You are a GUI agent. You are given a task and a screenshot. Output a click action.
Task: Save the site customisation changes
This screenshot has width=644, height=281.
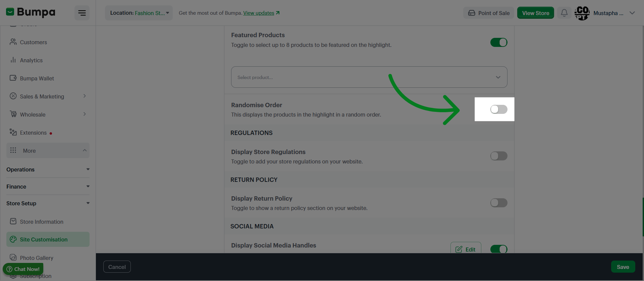click(x=623, y=267)
